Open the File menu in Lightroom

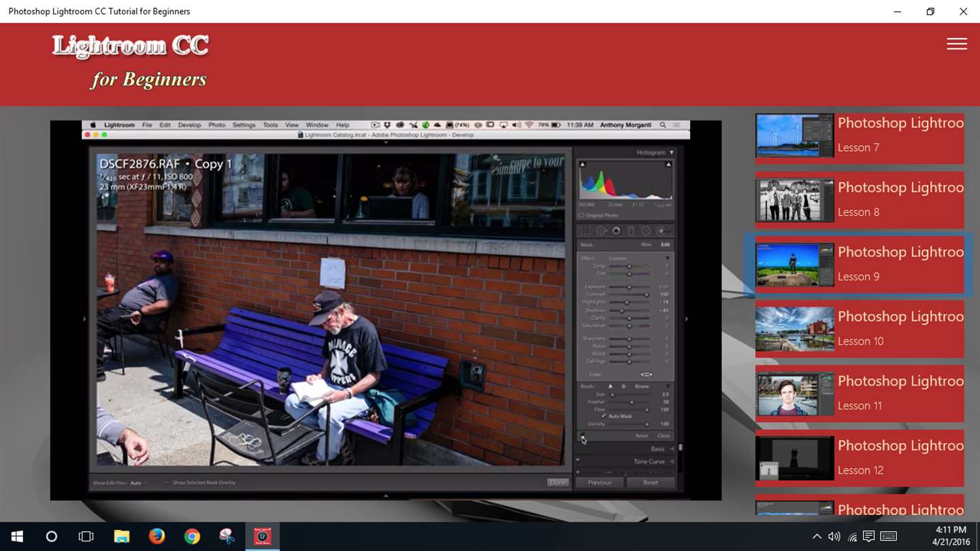pyautogui.click(x=147, y=125)
